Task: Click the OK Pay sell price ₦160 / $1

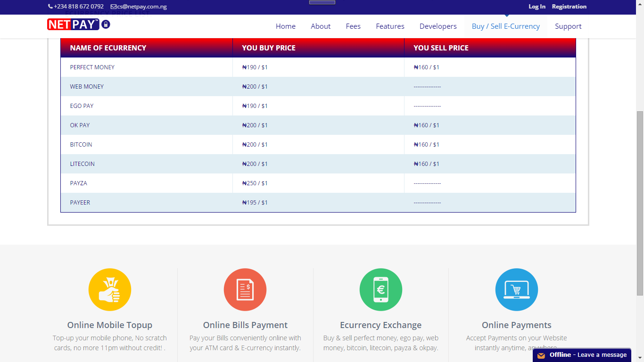Action: (x=426, y=125)
